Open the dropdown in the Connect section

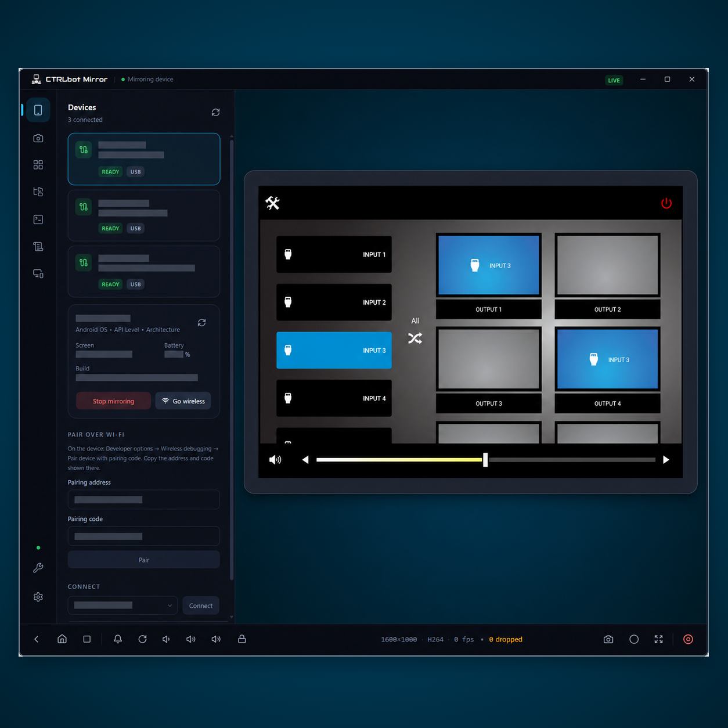click(x=122, y=606)
